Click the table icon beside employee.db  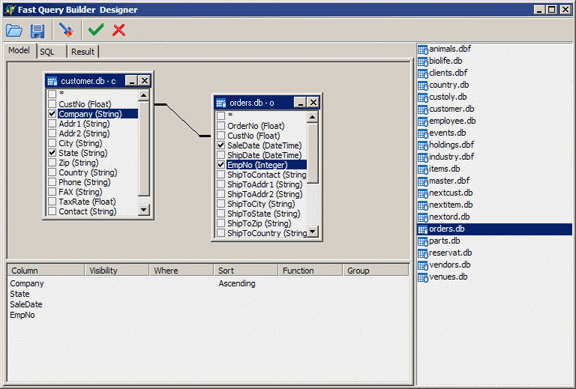[423, 121]
